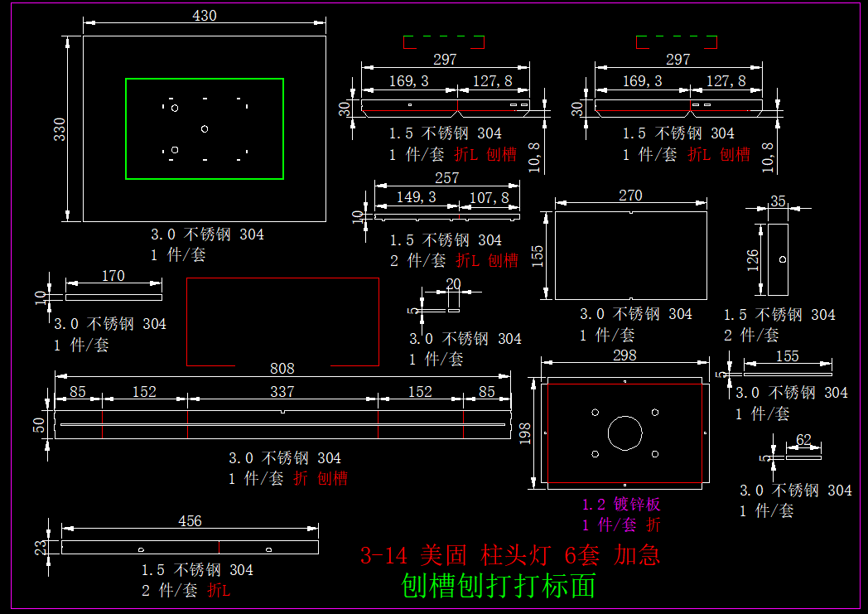
Task: Select the 270 dimension above the plate
Action: point(630,196)
